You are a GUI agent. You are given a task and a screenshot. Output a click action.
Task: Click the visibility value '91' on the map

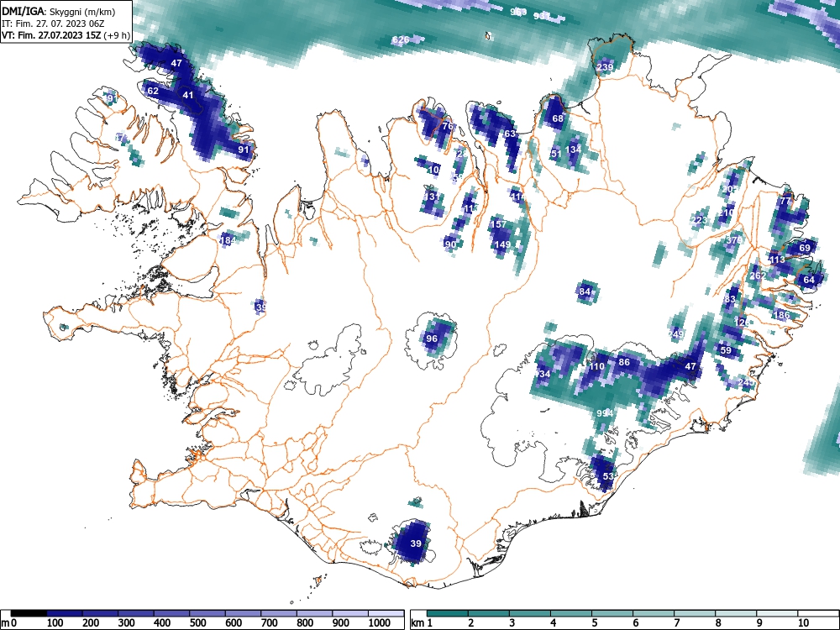[x=244, y=150]
